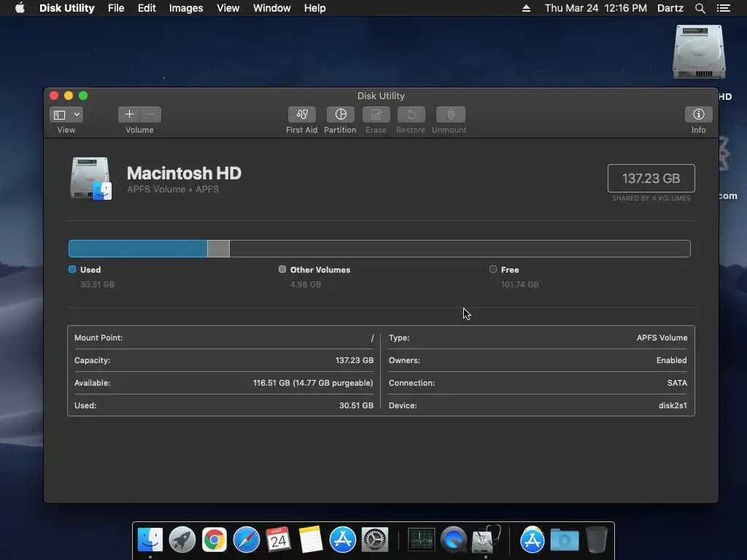The width and height of the screenshot is (747, 560).
Task: Open the Window menu
Action: 271,8
